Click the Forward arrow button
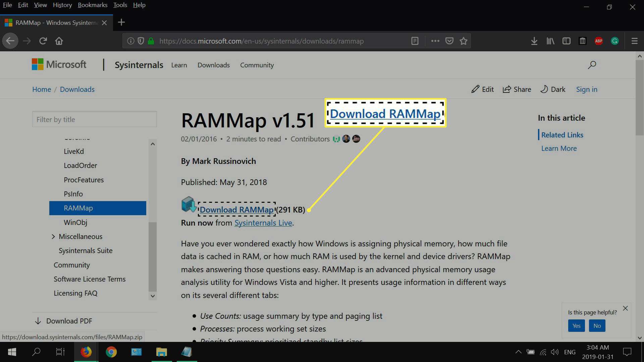This screenshot has height=362, width=644. tap(27, 41)
